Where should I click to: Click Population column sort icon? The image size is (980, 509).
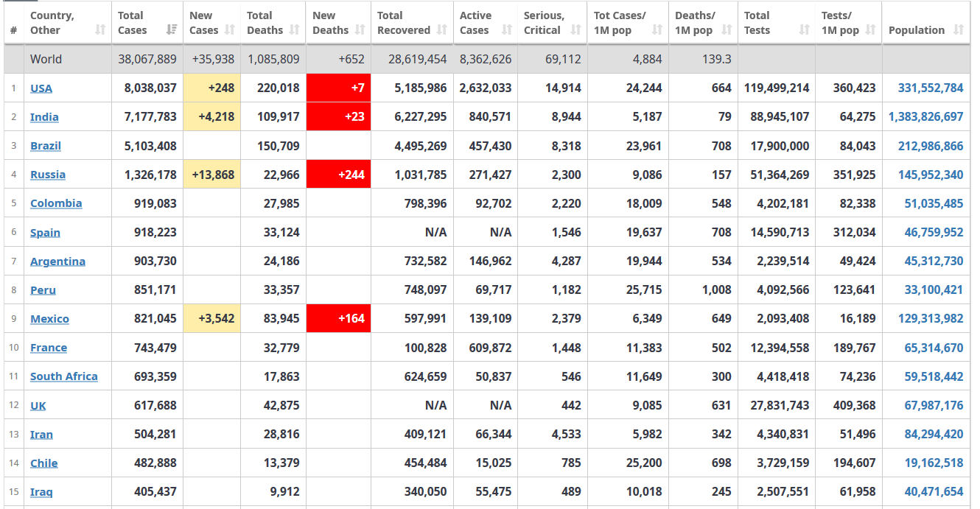[x=959, y=30]
